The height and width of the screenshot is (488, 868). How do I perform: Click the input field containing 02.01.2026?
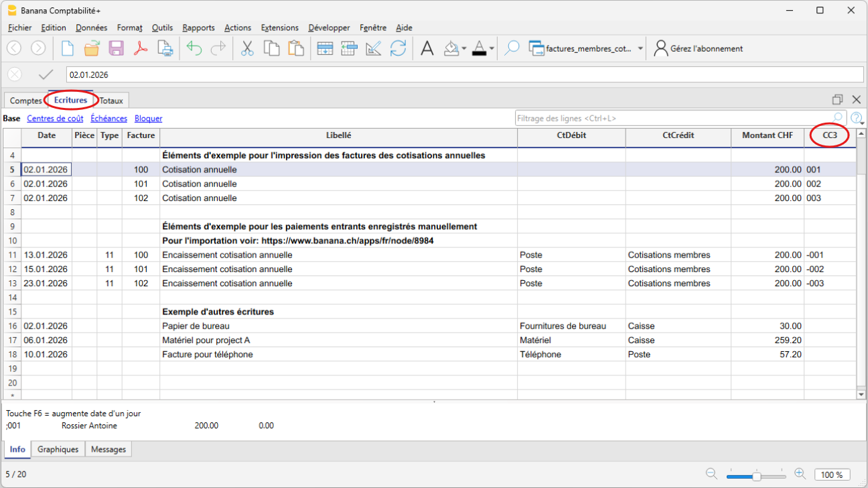[x=465, y=74]
